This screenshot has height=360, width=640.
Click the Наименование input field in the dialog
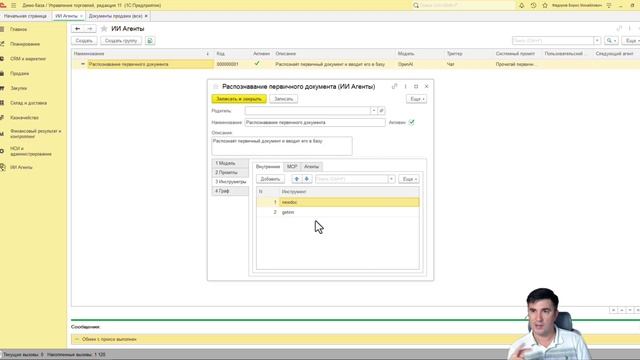tap(315, 122)
